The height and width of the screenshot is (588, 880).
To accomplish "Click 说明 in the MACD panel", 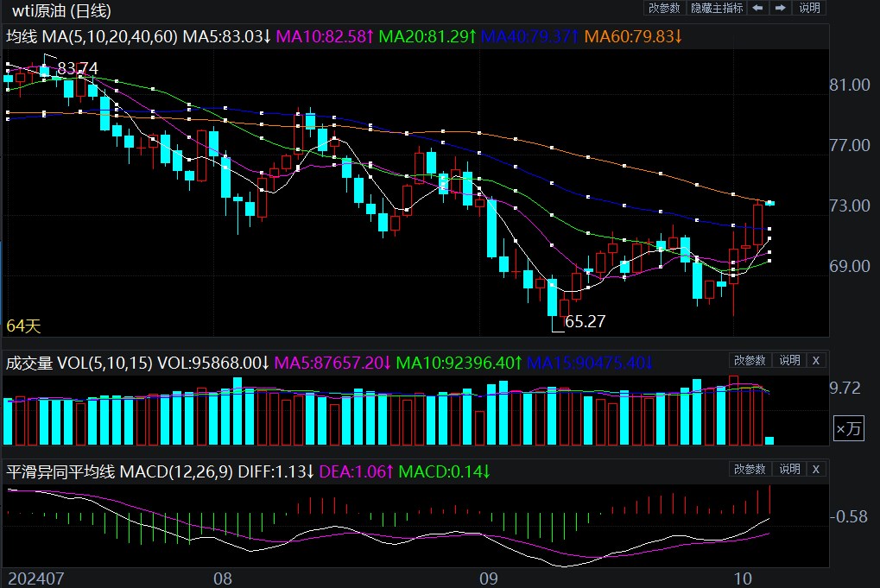I will tap(789, 470).
